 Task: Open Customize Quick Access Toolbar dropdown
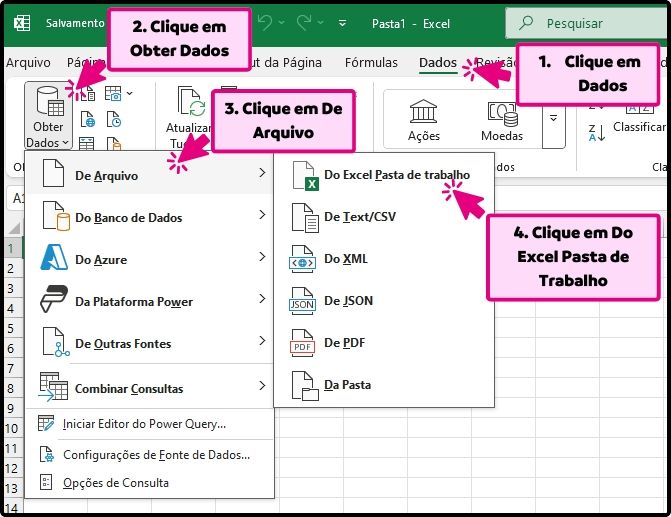click(342, 23)
